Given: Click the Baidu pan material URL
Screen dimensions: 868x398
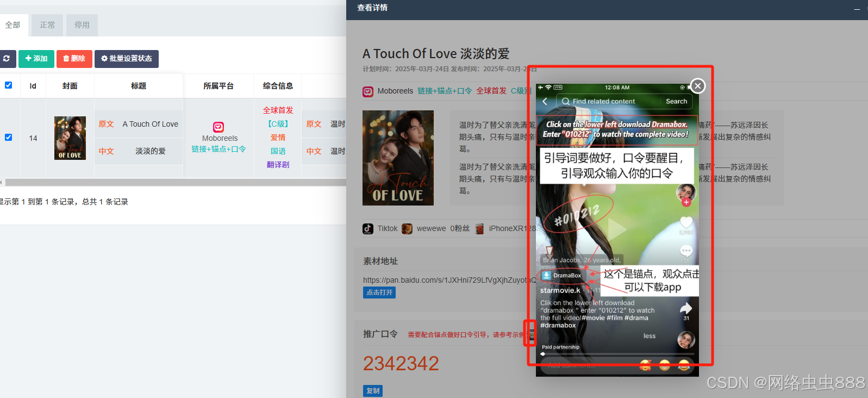Looking at the screenshot, I should pyautogui.click(x=449, y=280).
